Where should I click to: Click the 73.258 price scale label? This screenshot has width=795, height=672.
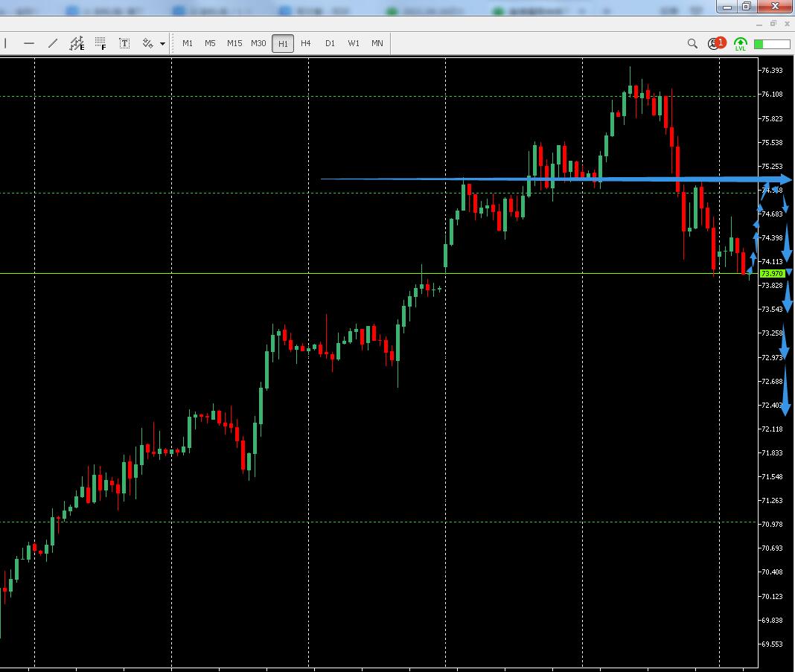coord(772,333)
